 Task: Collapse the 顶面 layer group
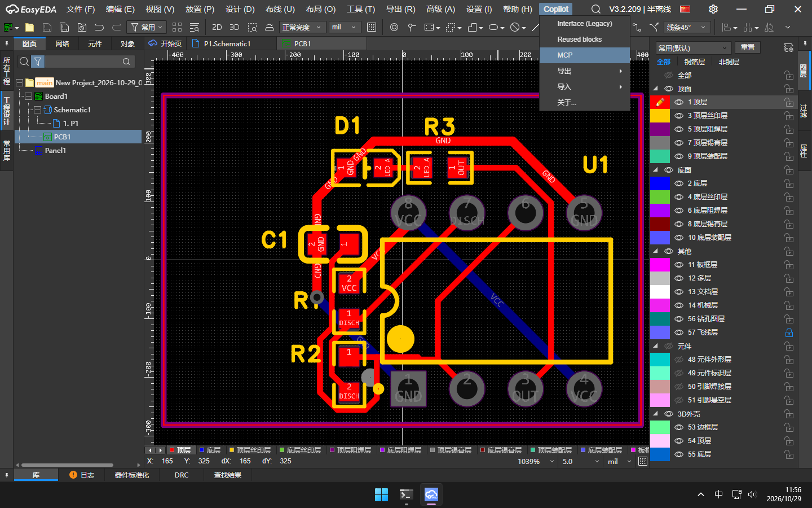click(x=656, y=89)
